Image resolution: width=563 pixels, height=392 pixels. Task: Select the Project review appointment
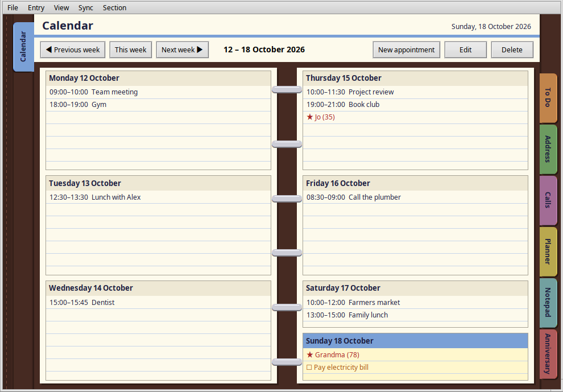click(416, 92)
